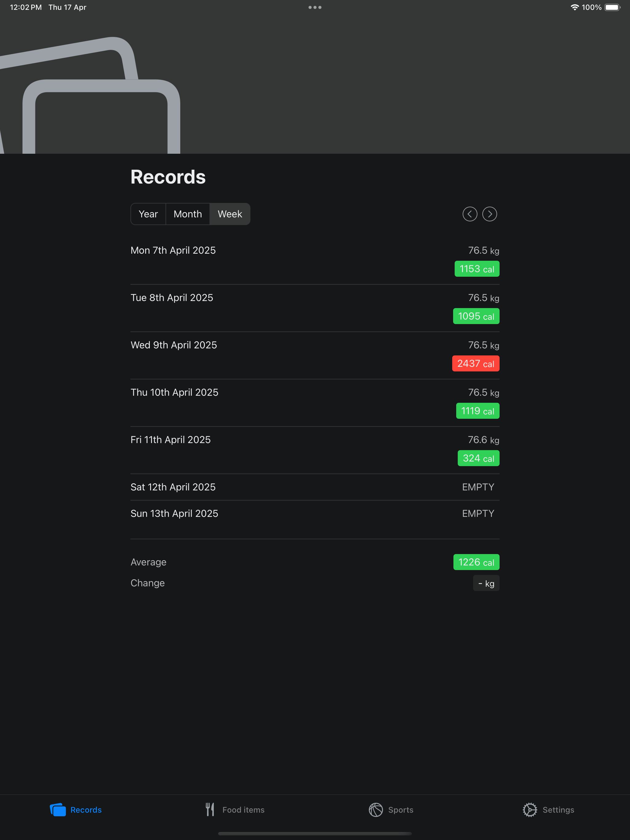Tap the red 2437 cal badge

pyautogui.click(x=476, y=363)
